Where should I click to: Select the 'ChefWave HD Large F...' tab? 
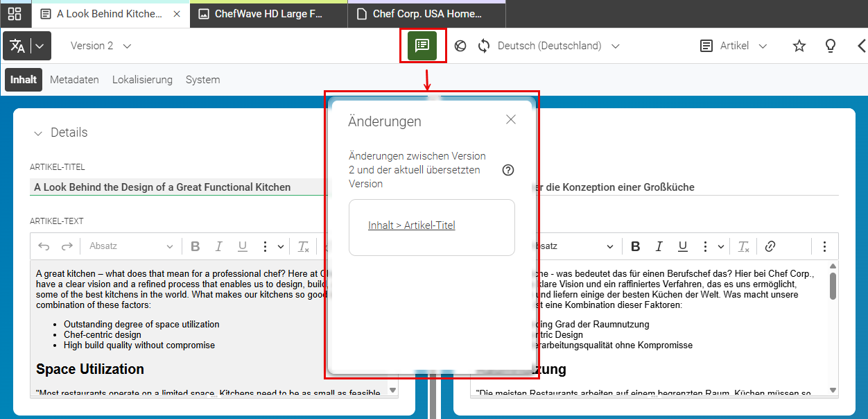[269, 14]
